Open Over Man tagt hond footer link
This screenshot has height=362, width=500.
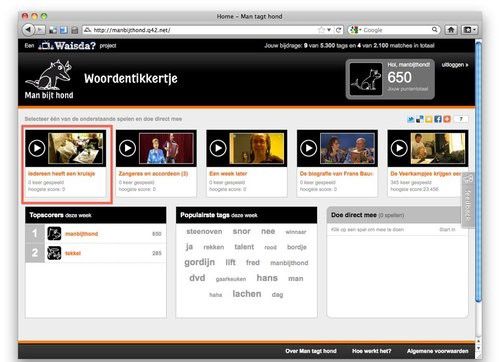311,351
